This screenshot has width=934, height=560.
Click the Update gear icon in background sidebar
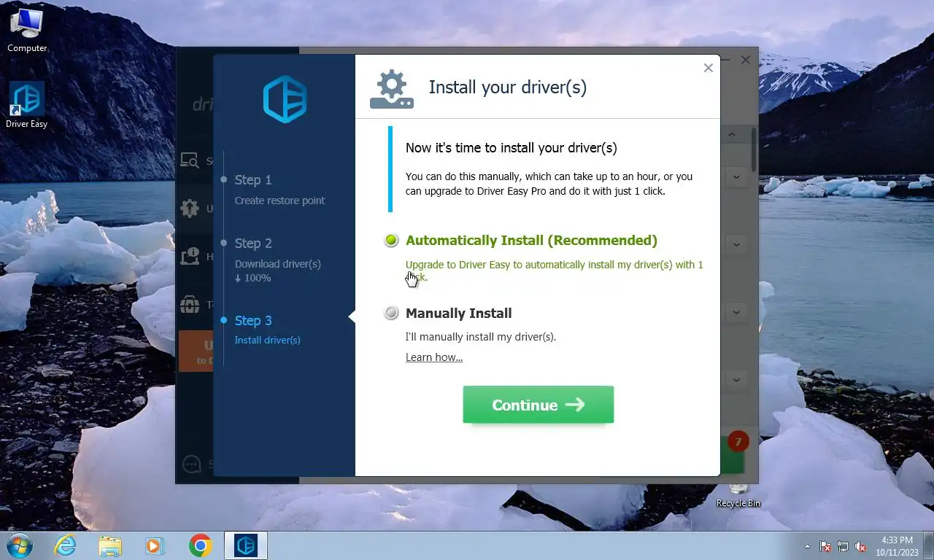pos(190,209)
